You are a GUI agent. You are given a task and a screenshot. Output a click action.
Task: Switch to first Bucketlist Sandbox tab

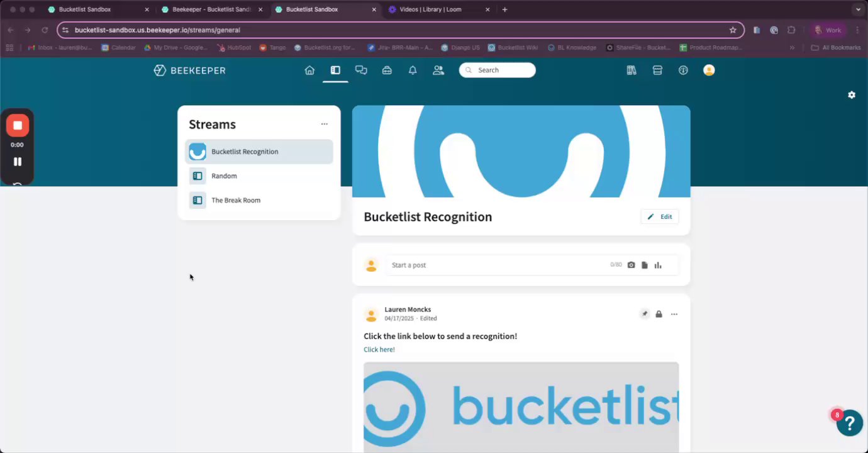coord(98,9)
